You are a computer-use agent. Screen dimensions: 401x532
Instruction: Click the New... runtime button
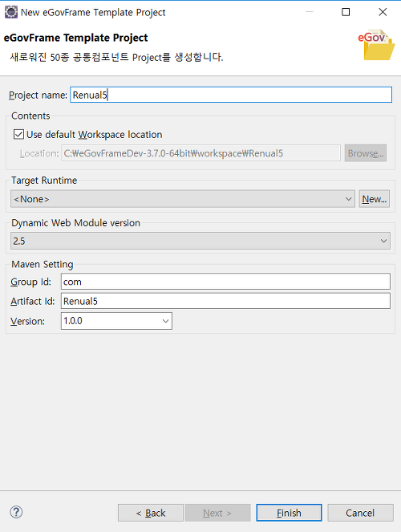pos(375,199)
